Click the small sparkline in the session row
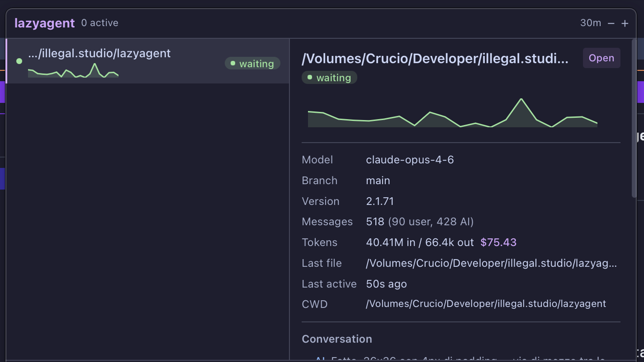 [x=73, y=71]
